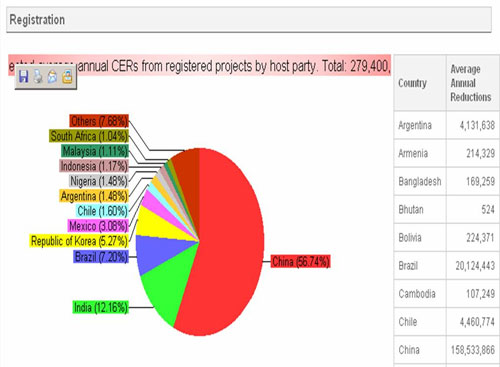Click the send image by email icon

point(53,77)
